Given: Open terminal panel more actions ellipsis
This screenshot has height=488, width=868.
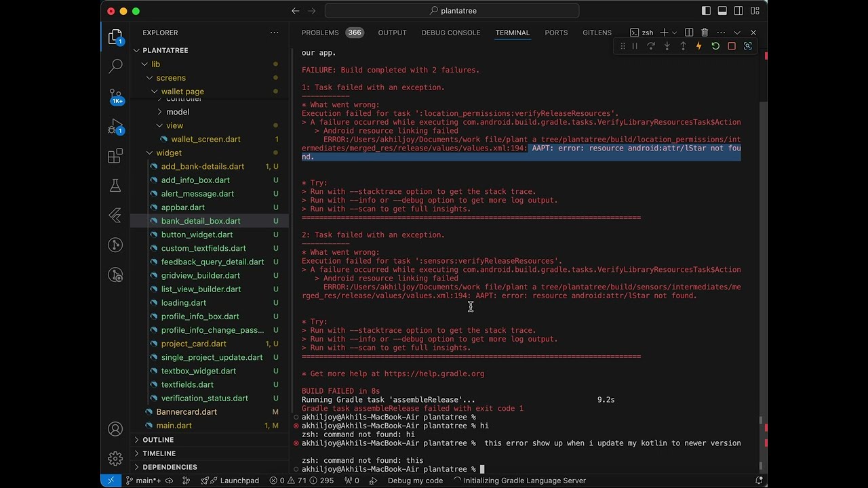Looking at the screenshot, I should 721,33.
